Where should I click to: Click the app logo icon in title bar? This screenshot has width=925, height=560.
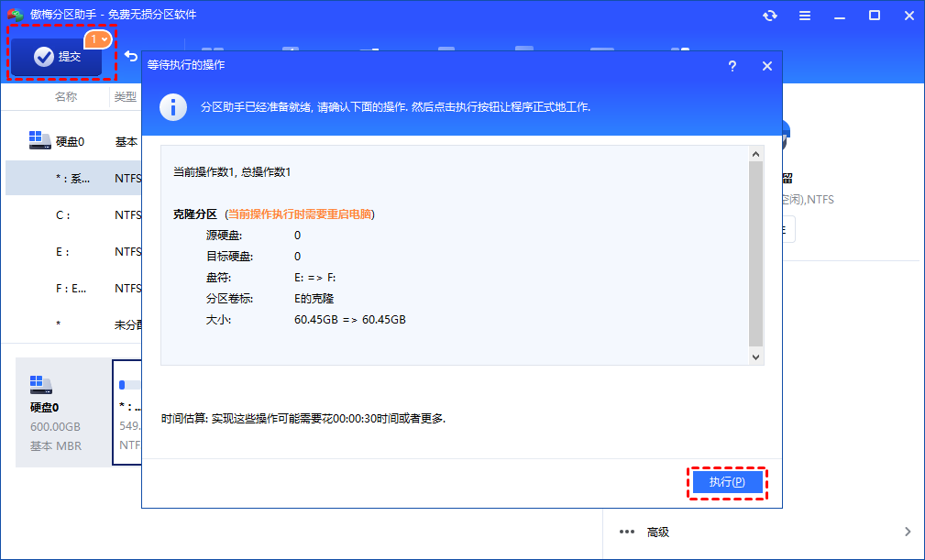[x=15, y=15]
